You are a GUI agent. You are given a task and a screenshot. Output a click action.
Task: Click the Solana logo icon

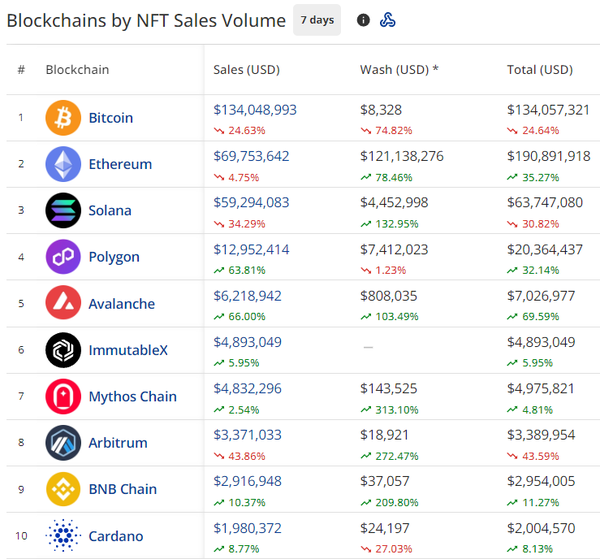[63, 210]
